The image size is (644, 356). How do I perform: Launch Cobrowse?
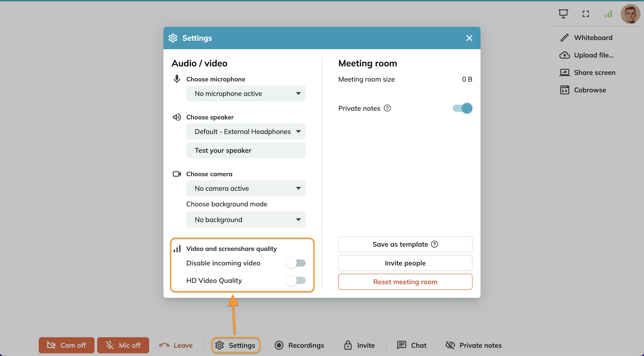coord(583,90)
